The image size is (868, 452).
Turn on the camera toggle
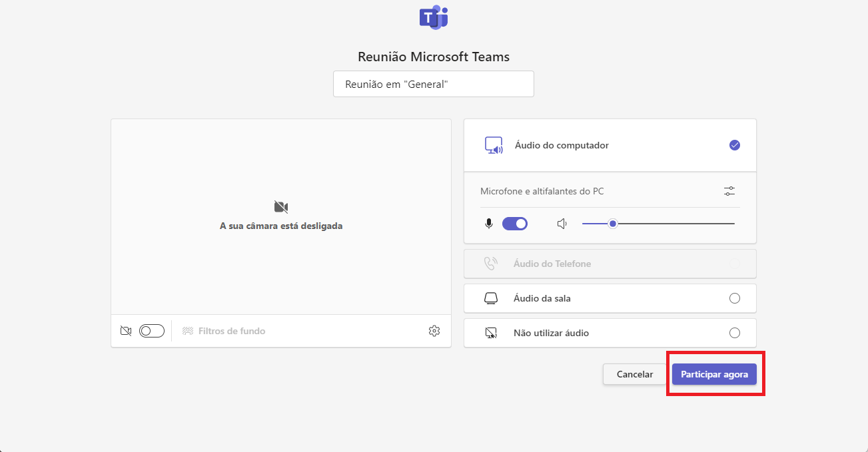click(x=152, y=331)
